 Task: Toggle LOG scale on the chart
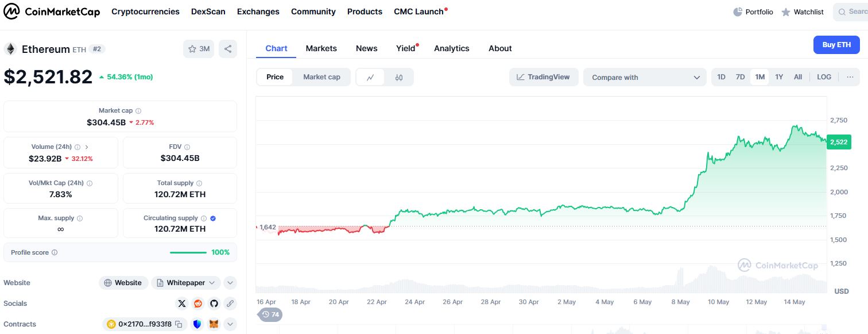click(x=824, y=77)
